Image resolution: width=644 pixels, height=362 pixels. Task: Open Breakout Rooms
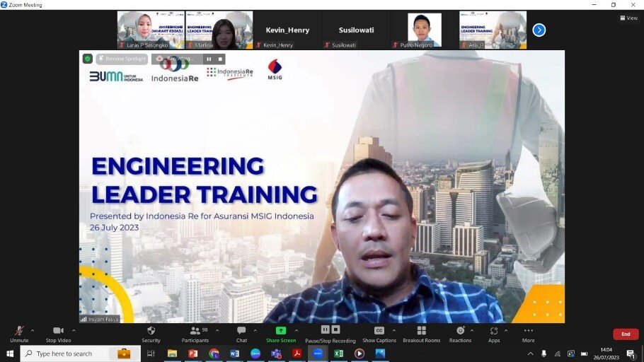(x=421, y=334)
